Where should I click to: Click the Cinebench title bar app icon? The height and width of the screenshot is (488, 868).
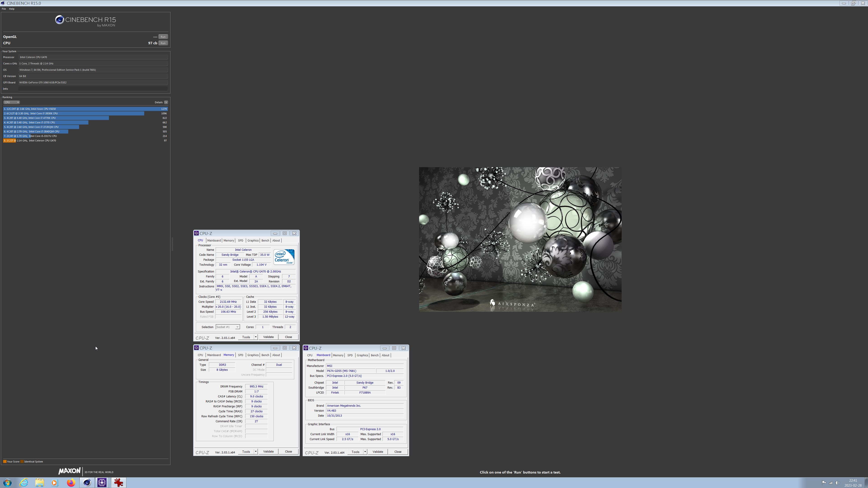point(3,3)
